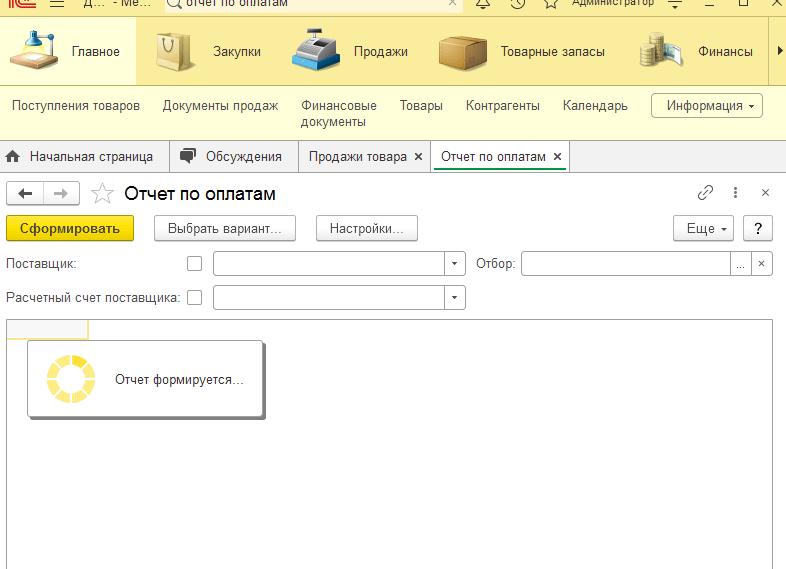The width and height of the screenshot is (786, 569).
Task: Open service settings menu beside Администратор
Action: pyautogui.click(x=675, y=4)
